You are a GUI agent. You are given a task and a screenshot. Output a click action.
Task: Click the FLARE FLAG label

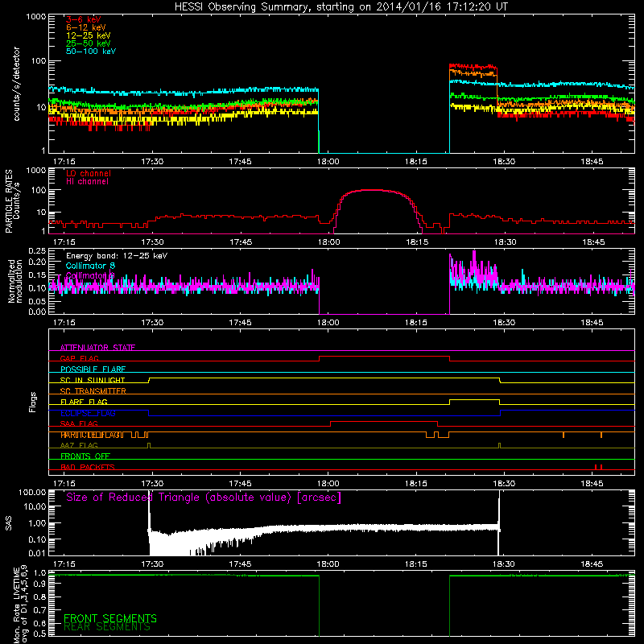click(84, 402)
